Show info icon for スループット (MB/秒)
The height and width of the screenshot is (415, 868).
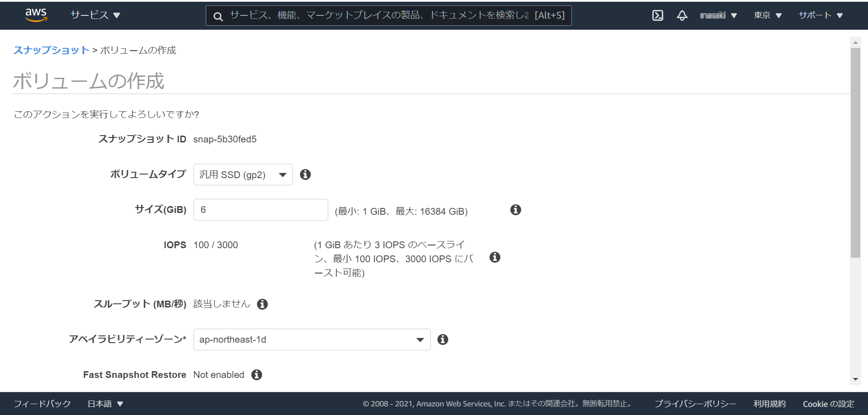(263, 304)
